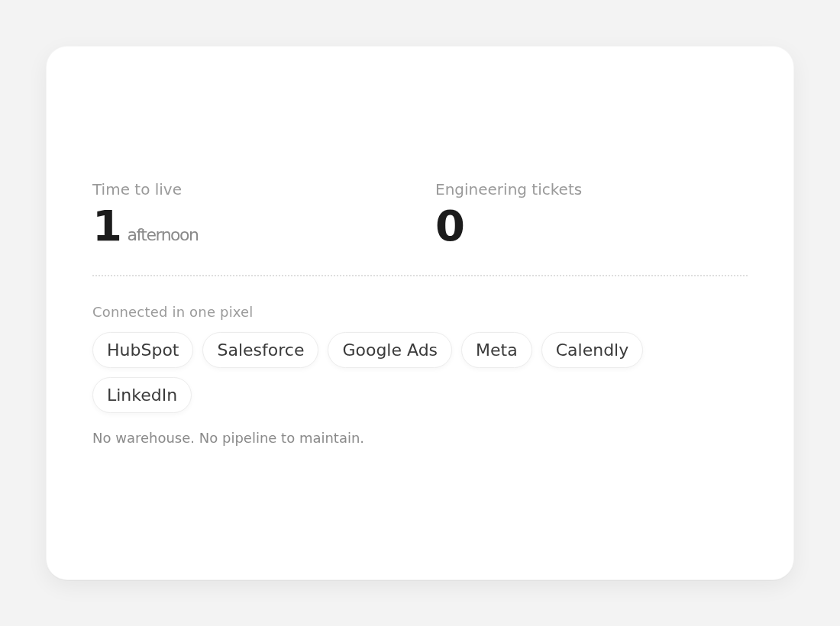Click the word "Ads" in Google Ads chip
Image resolution: width=840 pixels, height=626 pixels.
[x=422, y=350]
